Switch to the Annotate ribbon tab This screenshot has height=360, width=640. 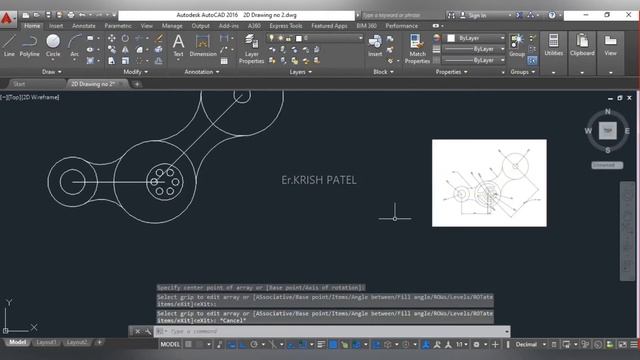click(84, 26)
